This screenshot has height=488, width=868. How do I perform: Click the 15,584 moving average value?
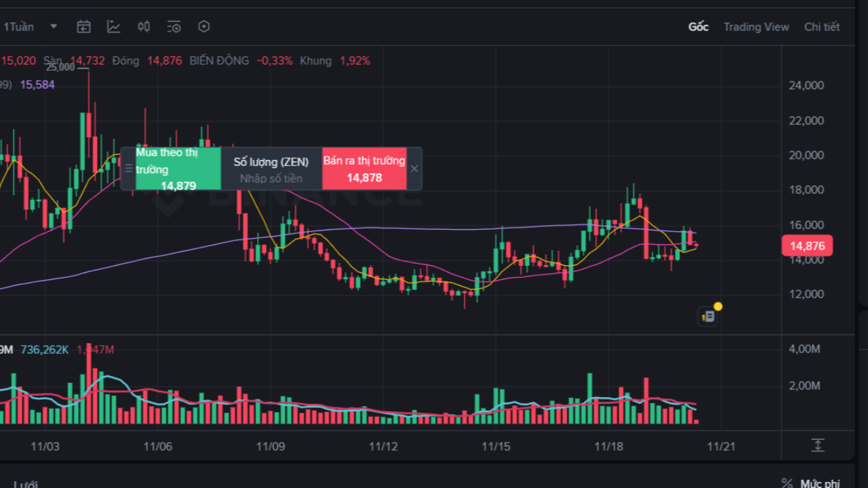37,85
